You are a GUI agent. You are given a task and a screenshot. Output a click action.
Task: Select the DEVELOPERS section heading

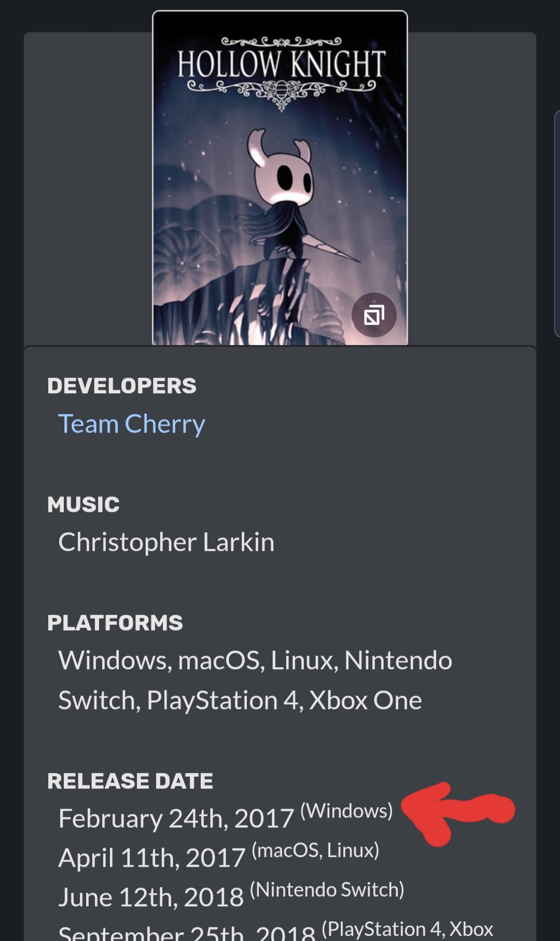pyautogui.click(x=122, y=386)
